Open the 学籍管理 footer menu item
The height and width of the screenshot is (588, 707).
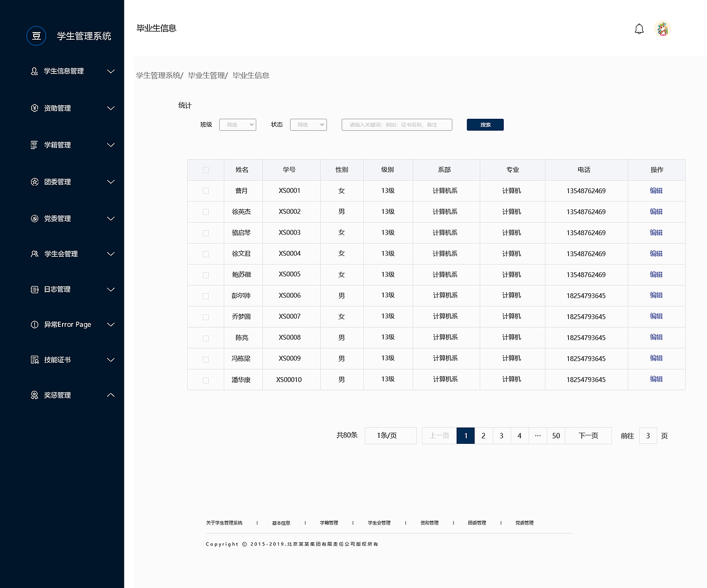pos(329,522)
